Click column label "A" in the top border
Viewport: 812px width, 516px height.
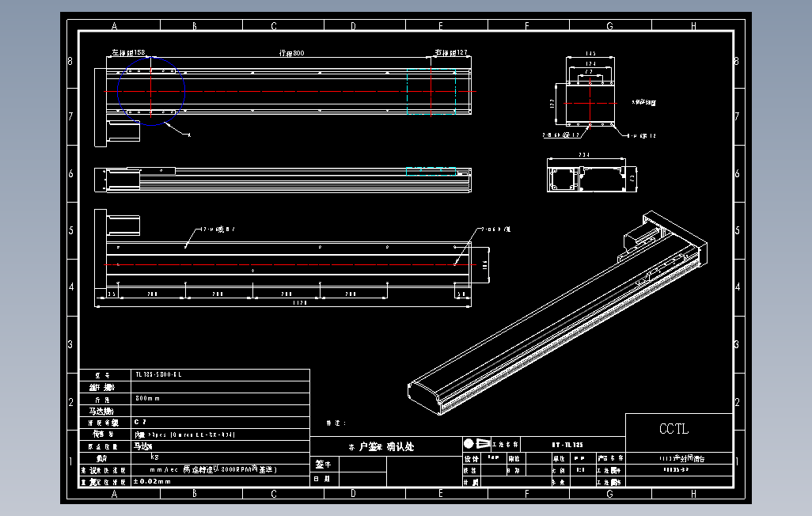[115, 25]
